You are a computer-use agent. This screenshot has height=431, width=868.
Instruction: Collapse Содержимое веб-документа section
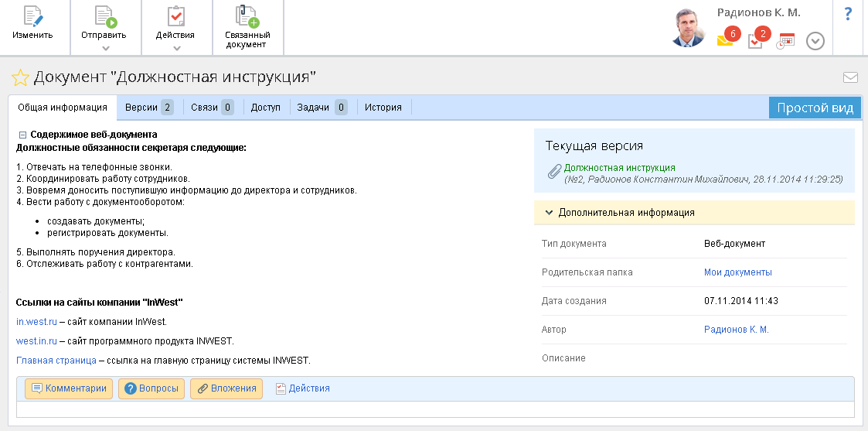click(22, 135)
